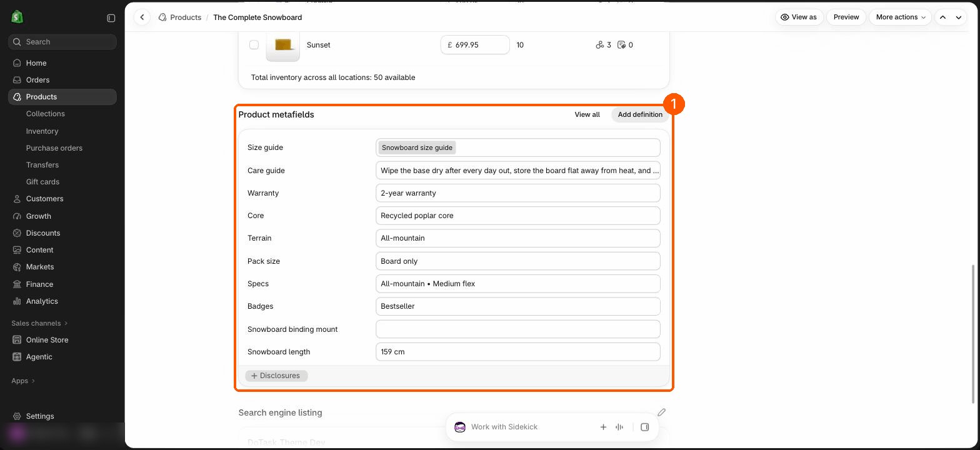Click the Shopify logo icon

pyautogui.click(x=17, y=17)
